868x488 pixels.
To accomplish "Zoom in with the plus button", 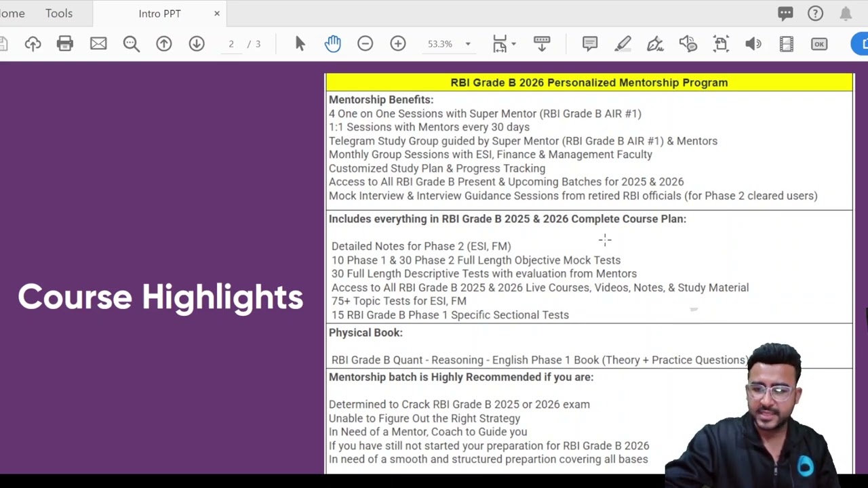I will pos(398,44).
